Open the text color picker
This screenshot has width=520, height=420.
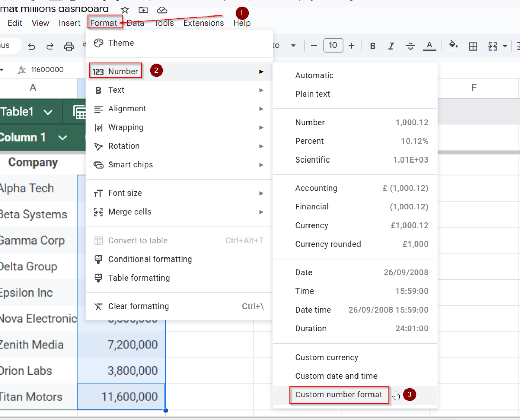429,46
